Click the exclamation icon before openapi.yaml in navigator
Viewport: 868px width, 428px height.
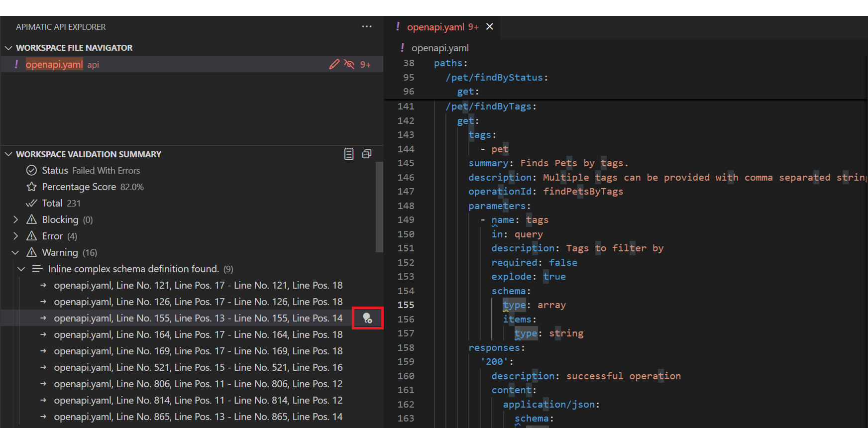pos(16,64)
